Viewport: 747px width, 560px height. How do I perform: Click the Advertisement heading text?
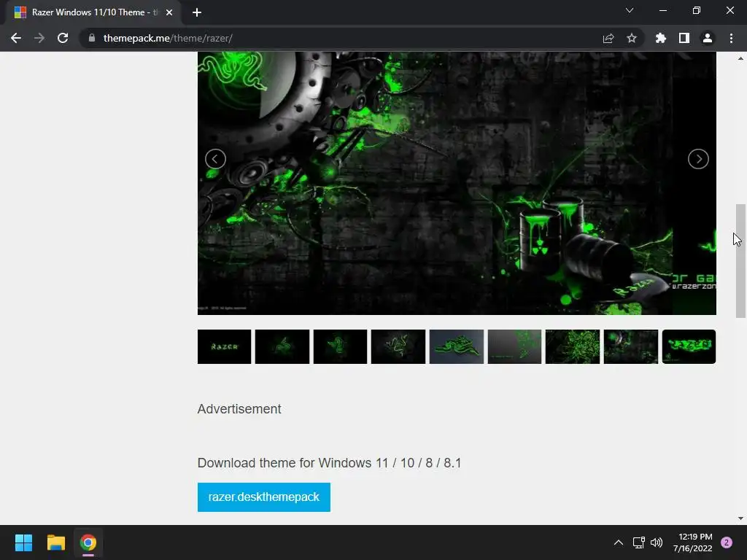239,409
